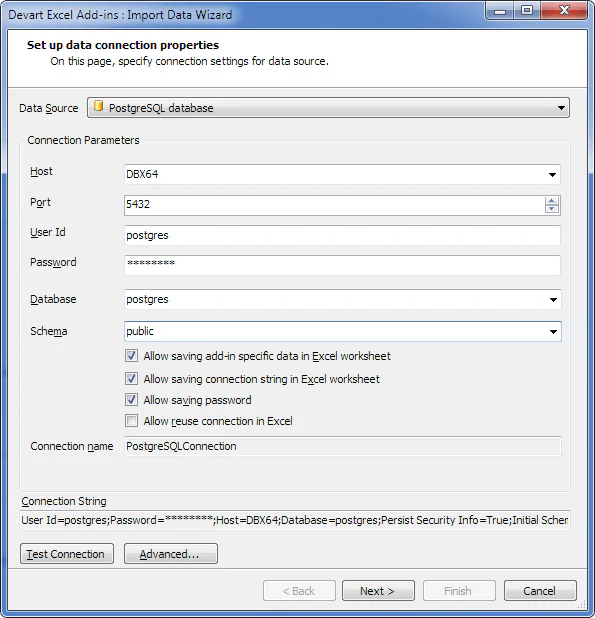Maximize the Import Data Wizard window
Viewport: 595px width, 618px height.
(x=527, y=11)
